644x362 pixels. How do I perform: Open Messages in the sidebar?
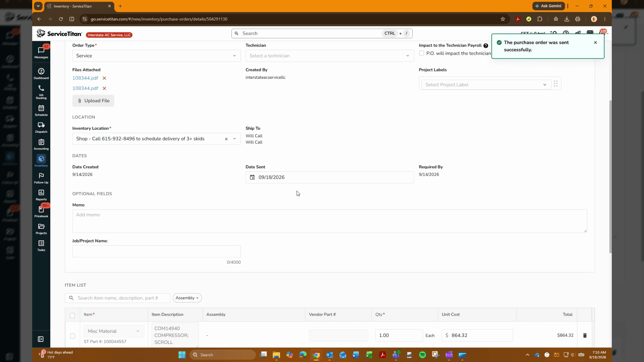[x=41, y=52]
